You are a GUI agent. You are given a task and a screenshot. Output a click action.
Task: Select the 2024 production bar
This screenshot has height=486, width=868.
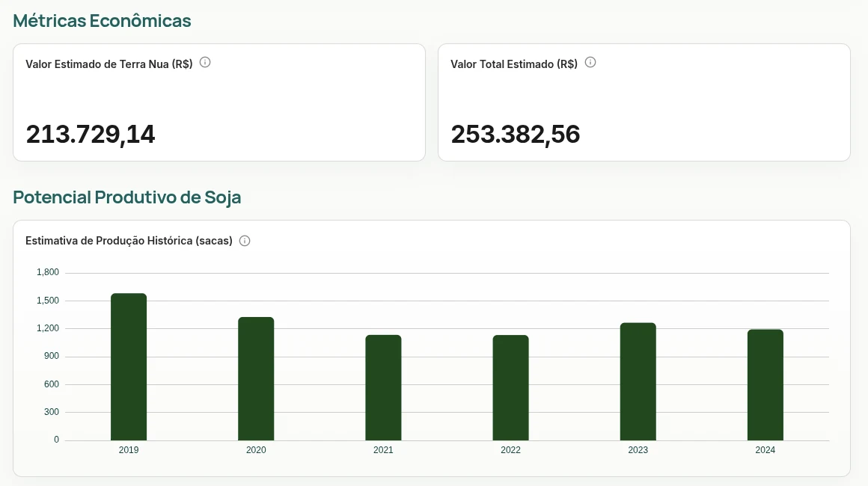coord(765,385)
